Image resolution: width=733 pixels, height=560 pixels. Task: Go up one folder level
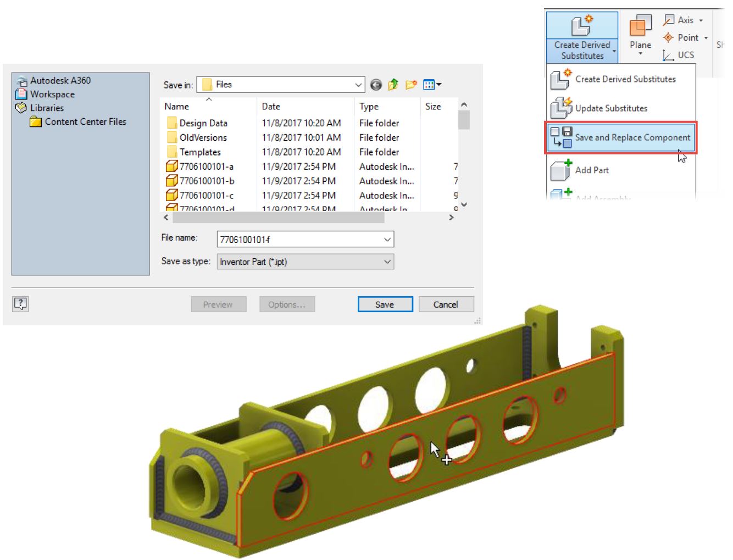point(393,85)
